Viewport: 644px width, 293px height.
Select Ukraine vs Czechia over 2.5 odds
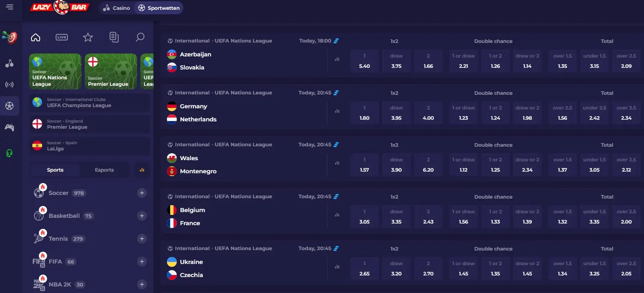tap(626, 268)
